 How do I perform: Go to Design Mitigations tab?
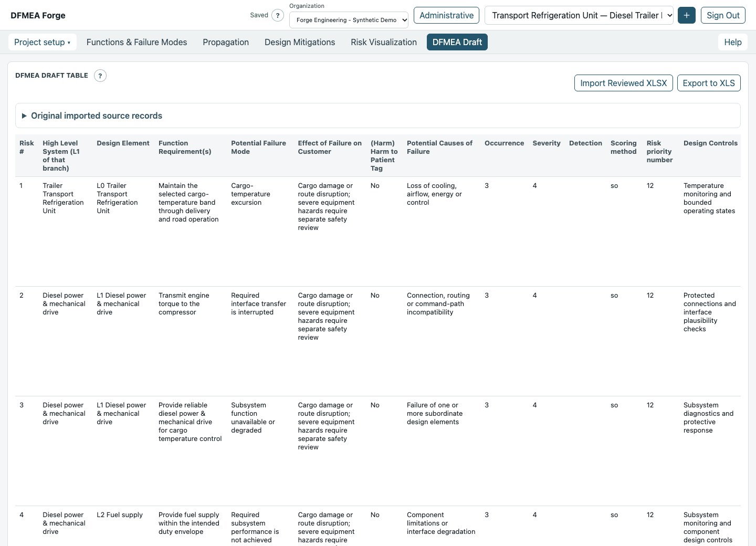click(300, 42)
